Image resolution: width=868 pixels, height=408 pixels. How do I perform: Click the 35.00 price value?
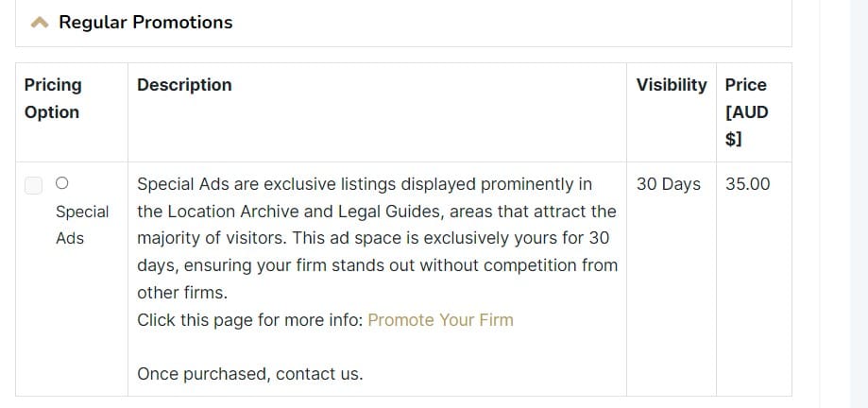tap(747, 184)
